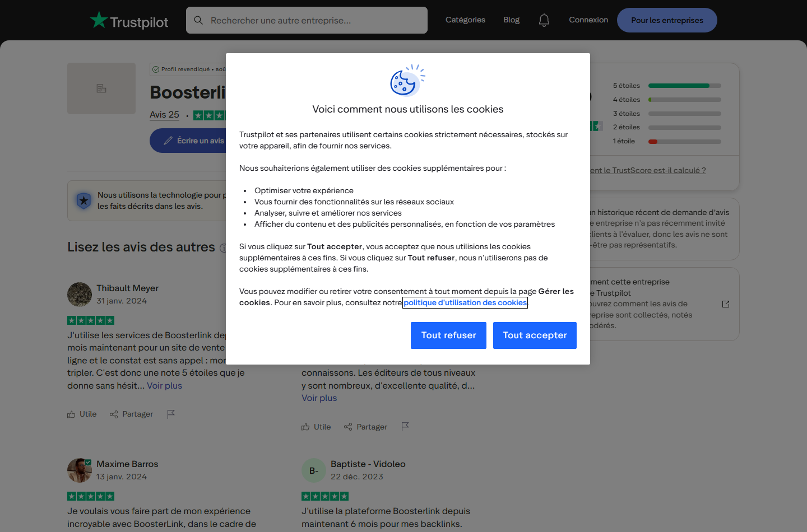Filter by 5 étoiles rating bar
Viewport: 807px width, 532px height.
coord(667,86)
